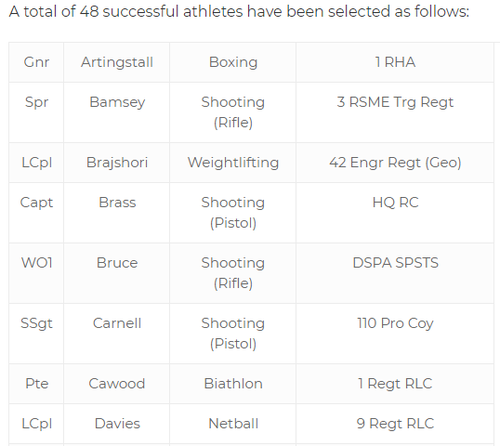This screenshot has height=446, width=500.
Task: Select the Bamsey name cell
Action: coord(117,112)
